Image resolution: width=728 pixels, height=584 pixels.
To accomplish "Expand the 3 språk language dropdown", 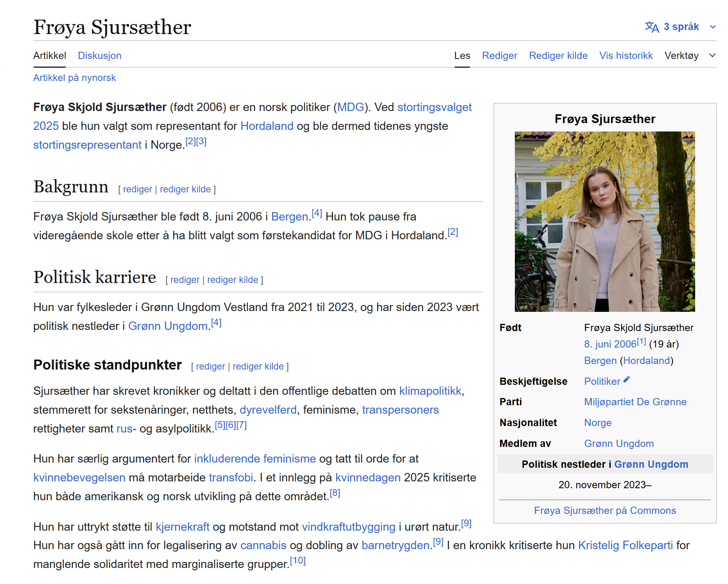I will (x=681, y=27).
